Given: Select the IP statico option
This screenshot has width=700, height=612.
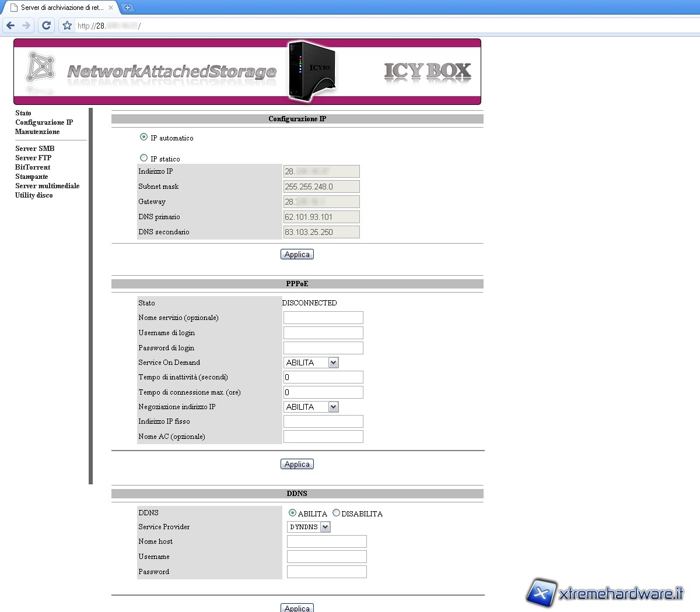Looking at the screenshot, I should click(x=144, y=158).
